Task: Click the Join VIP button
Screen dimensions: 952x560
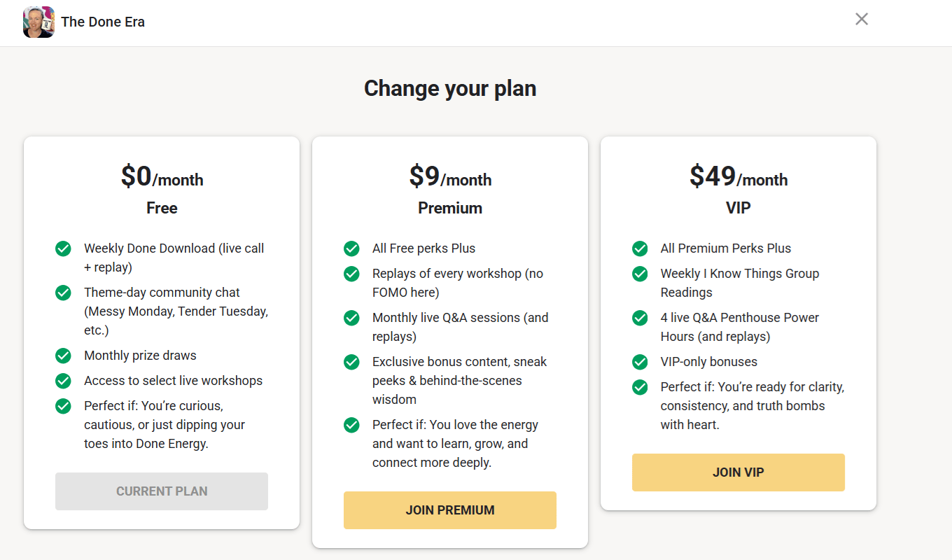Action: tap(738, 472)
